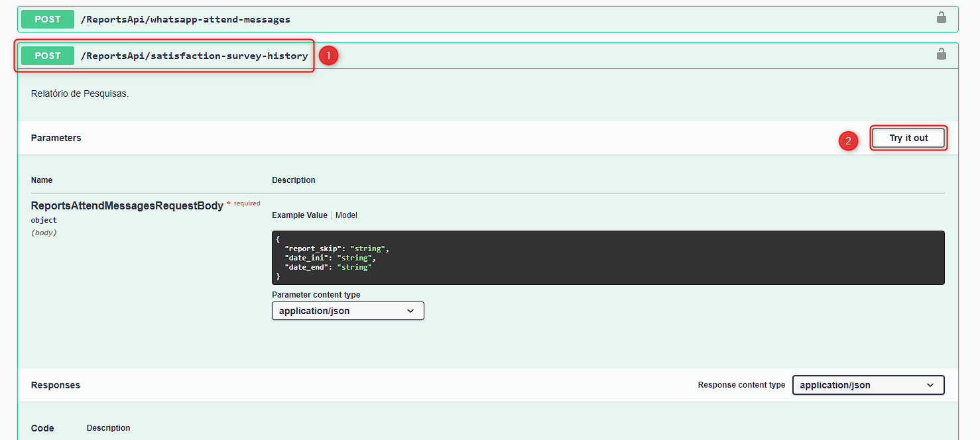Click the Description header in Responses table
This screenshot has width=980, height=440.
point(109,428)
